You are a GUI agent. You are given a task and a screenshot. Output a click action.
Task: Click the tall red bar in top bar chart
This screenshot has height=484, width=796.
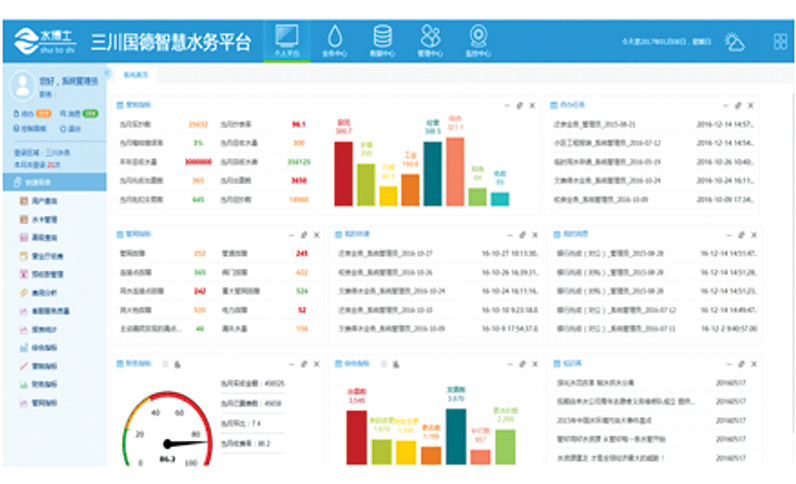point(344,171)
